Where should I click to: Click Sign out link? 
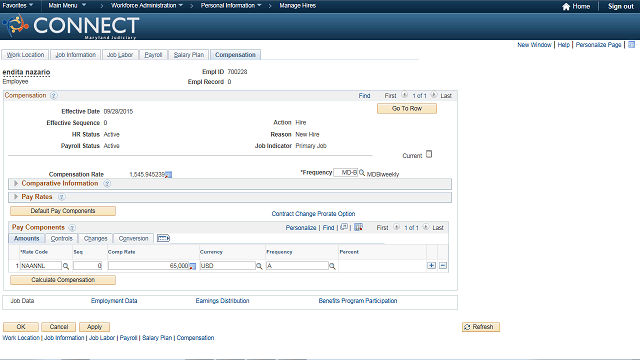point(620,7)
